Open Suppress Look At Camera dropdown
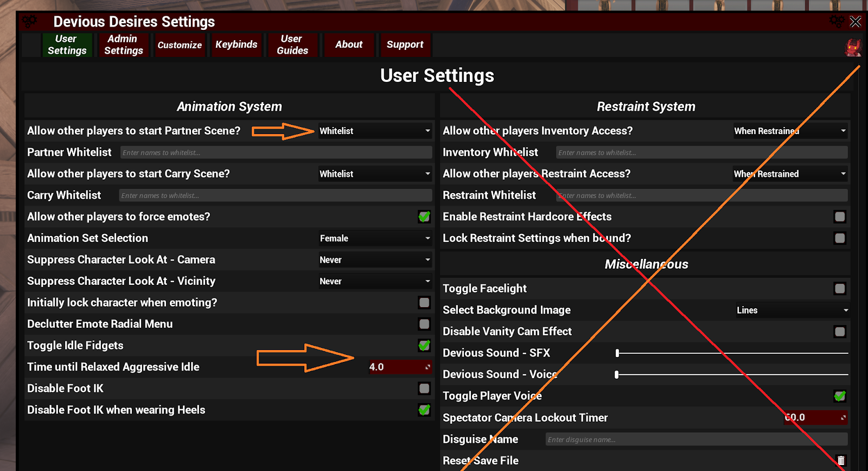Viewport: 868px width, 471px height. point(375,260)
